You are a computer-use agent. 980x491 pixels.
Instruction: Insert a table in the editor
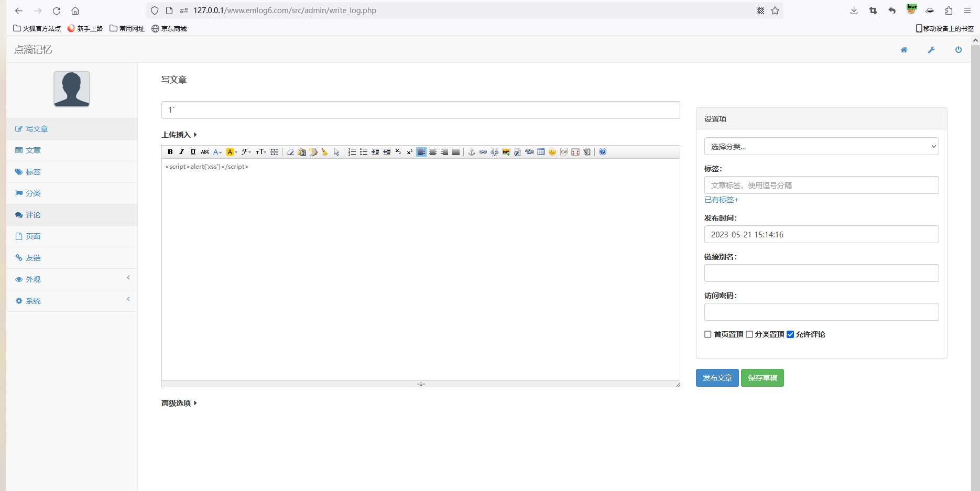pos(541,152)
